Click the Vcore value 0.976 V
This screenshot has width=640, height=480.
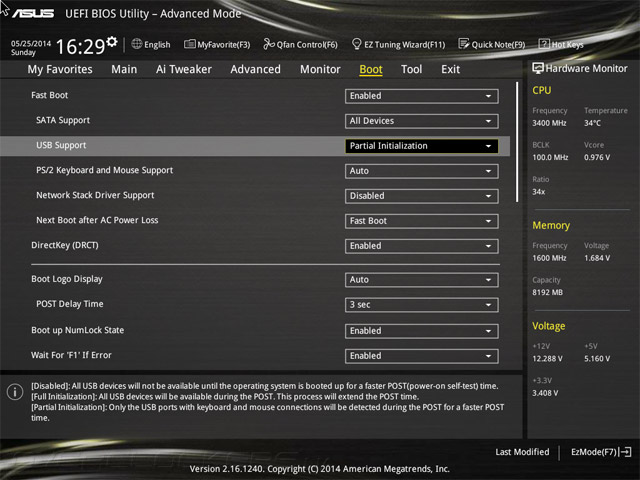point(597,157)
